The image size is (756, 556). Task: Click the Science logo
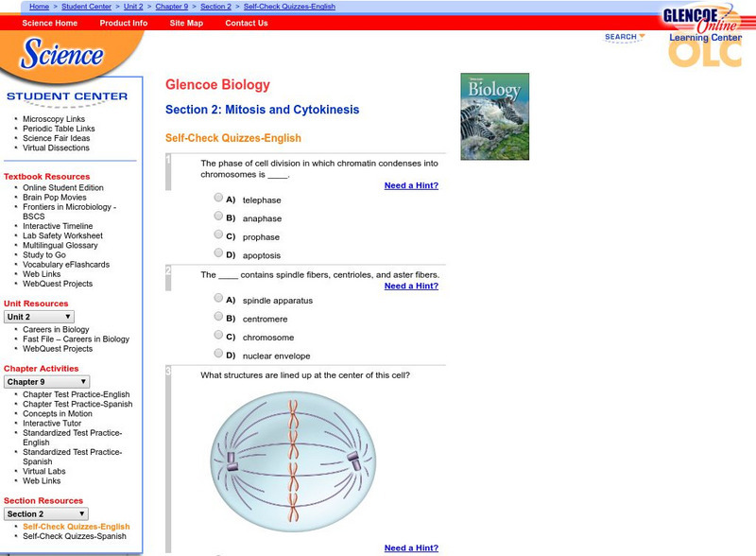point(61,53)
